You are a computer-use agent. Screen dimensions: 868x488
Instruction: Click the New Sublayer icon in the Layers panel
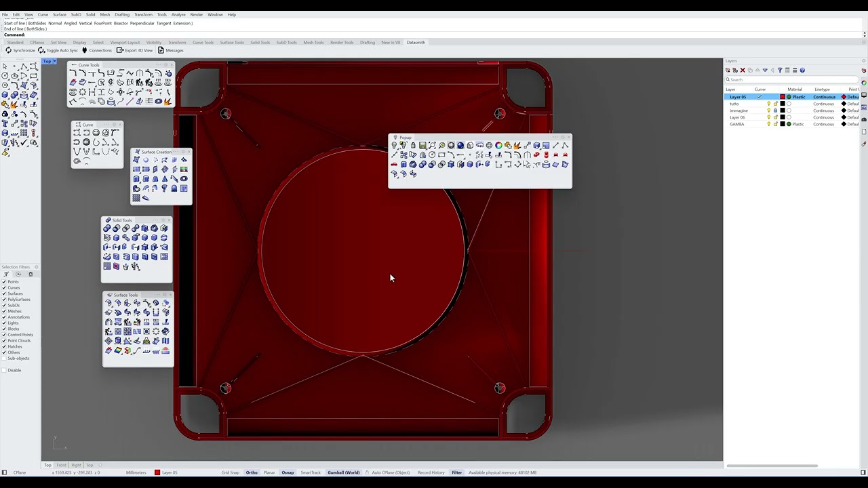coord(735,70)
